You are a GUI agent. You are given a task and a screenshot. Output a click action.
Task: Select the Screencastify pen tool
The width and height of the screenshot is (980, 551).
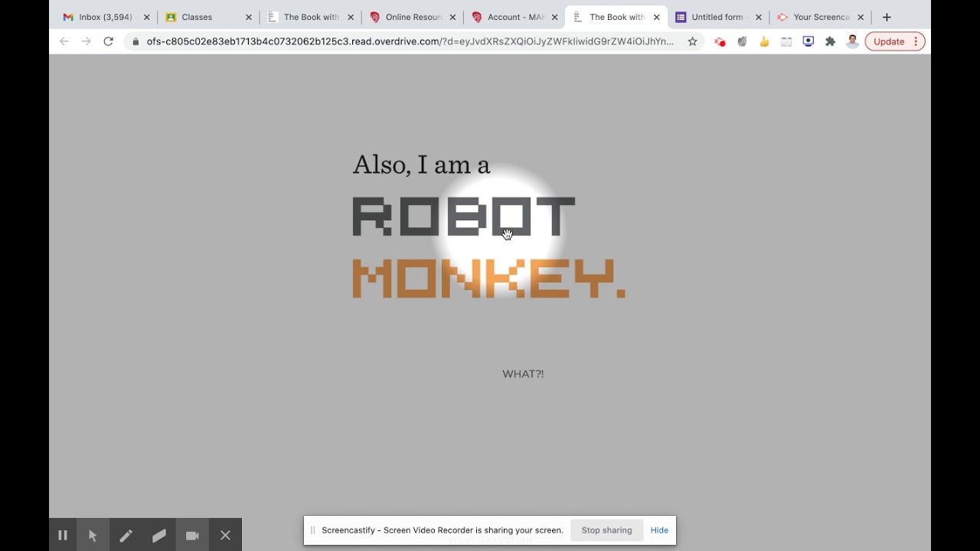(126, 535)
